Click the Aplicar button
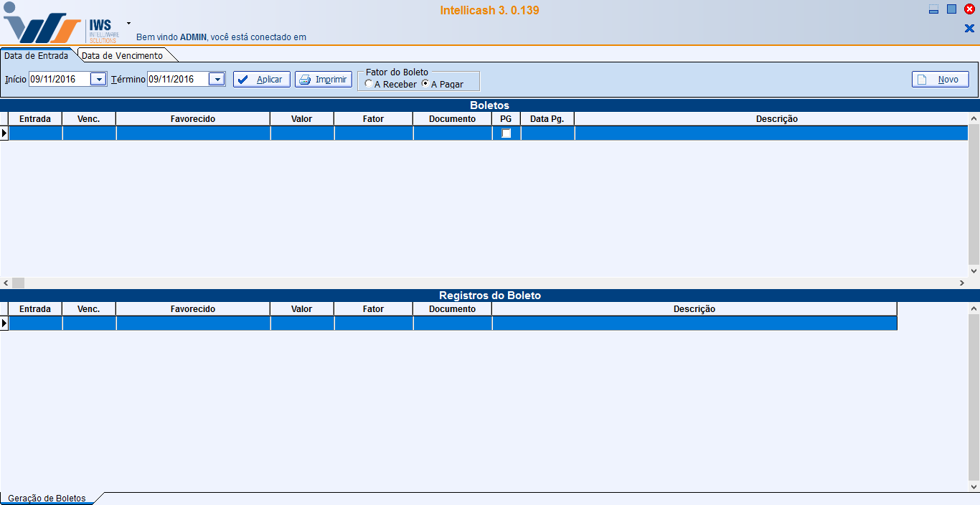Viewport: 980px width, 505px height. (x=262, y=80)
